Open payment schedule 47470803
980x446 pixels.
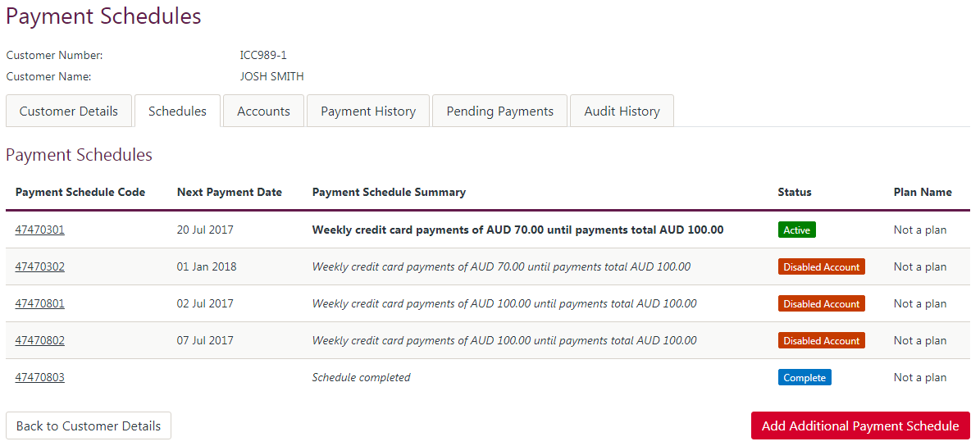[40, 378]
